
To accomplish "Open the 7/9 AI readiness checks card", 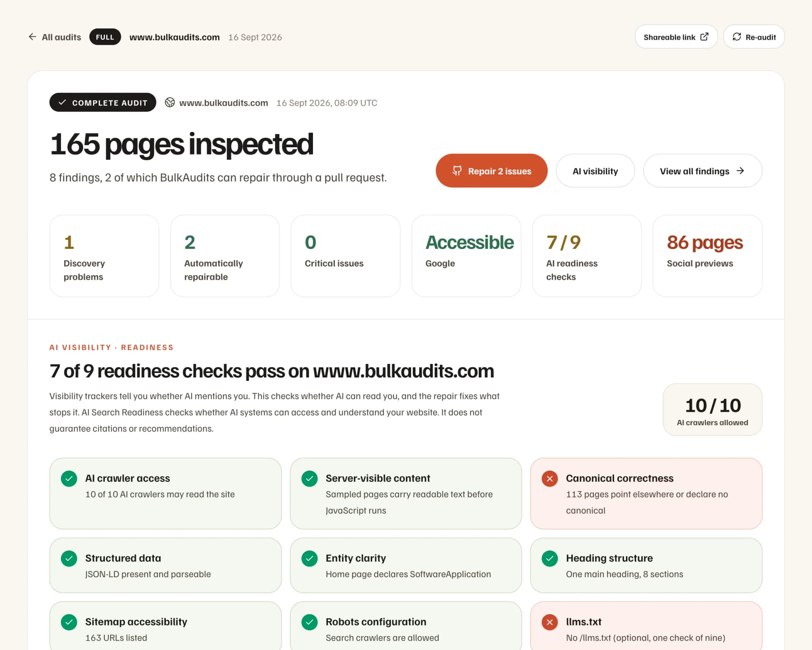I will point(587,256).
